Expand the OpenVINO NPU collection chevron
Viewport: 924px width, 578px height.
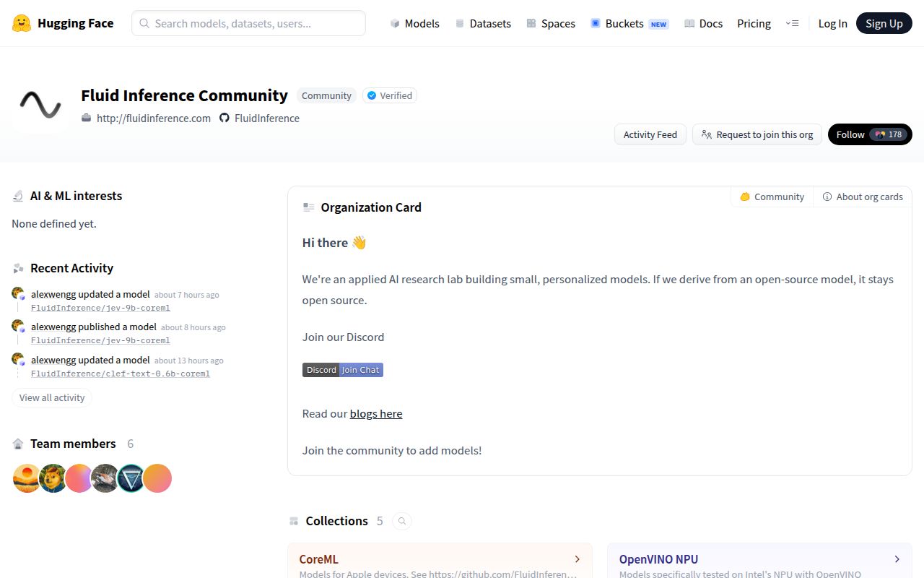coord(897,559)
